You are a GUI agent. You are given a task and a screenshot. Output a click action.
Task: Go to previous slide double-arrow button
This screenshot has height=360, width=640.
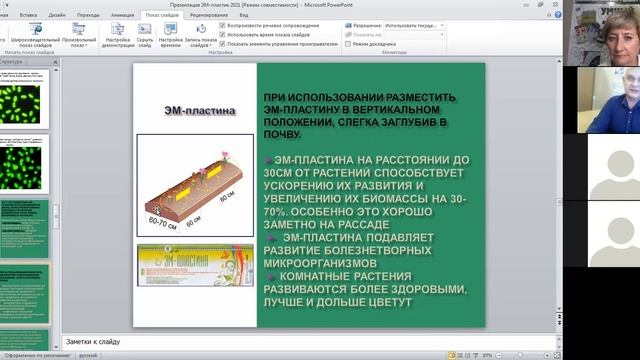pos(559,317)
